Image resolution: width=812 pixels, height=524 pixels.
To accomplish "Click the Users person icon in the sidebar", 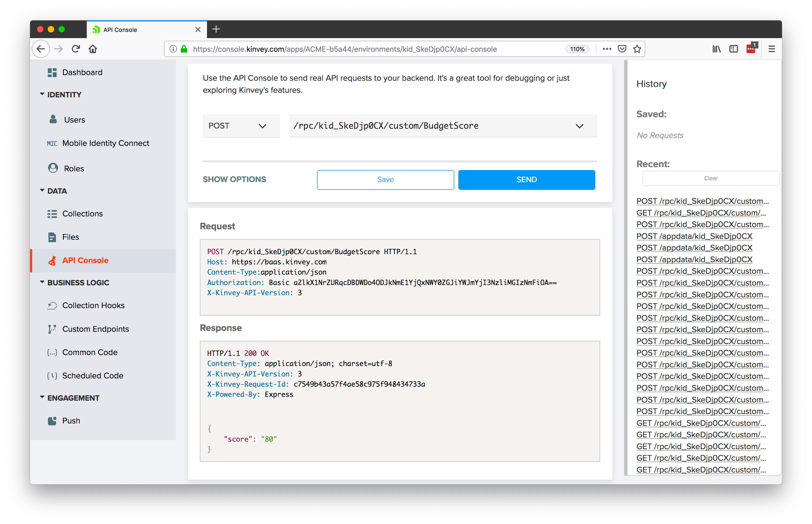I will click(x=53, y=119).
